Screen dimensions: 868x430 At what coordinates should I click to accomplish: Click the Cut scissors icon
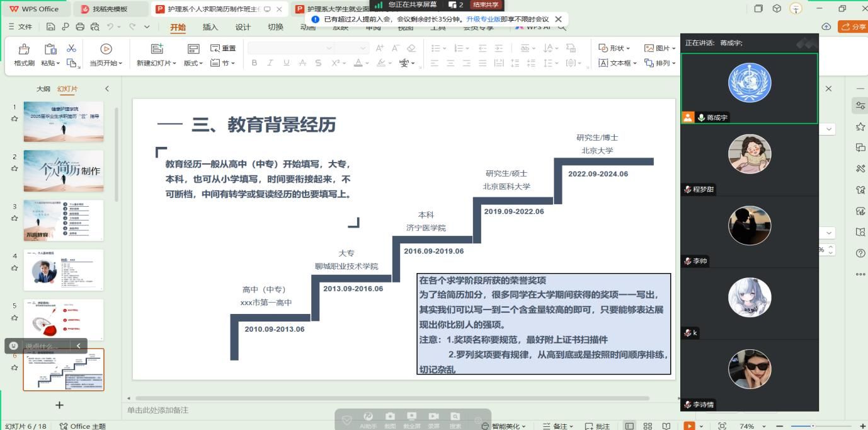[71, 49]
